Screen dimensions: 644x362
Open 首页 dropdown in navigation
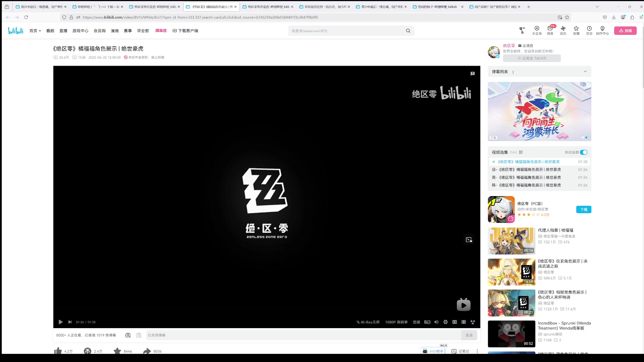pos(35,31)
